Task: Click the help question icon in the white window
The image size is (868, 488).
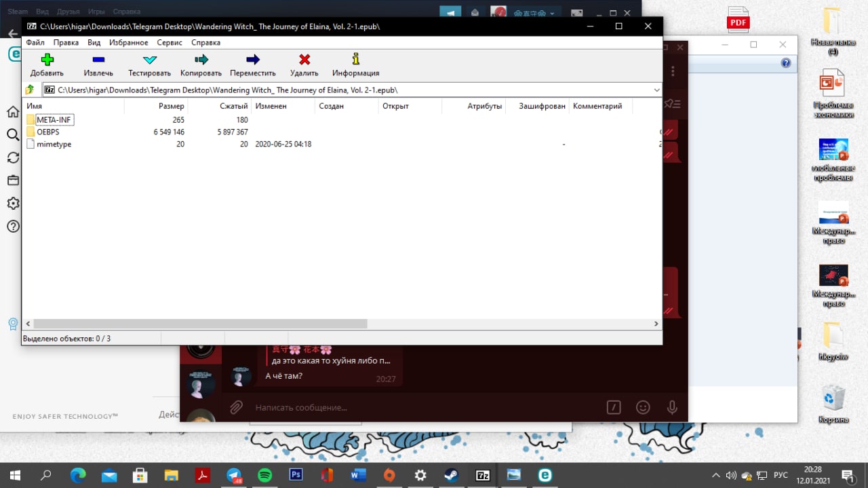Action: (786, 63)
